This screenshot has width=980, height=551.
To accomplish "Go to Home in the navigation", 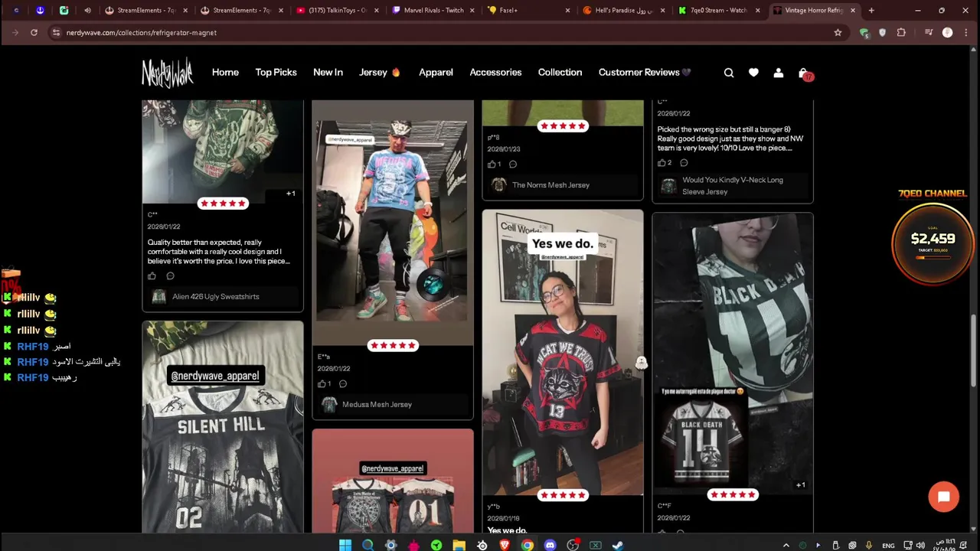I will click(225, 72).
